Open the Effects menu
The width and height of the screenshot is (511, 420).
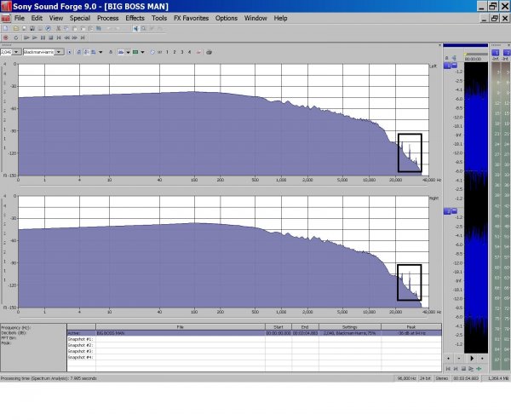point(135,18)
